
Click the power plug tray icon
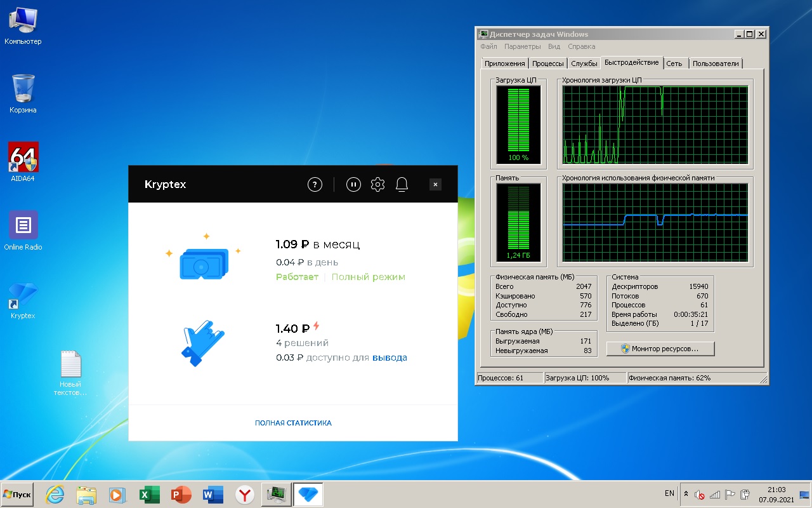[745, 494]
